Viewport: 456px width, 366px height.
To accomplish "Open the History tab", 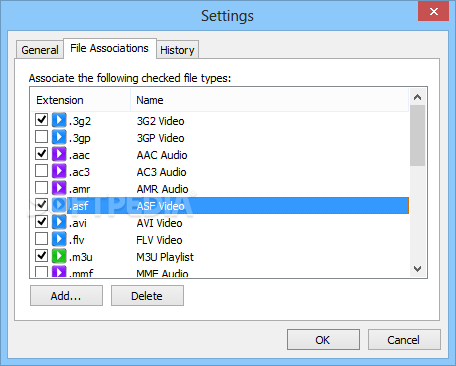I will [x=177, y=50].
